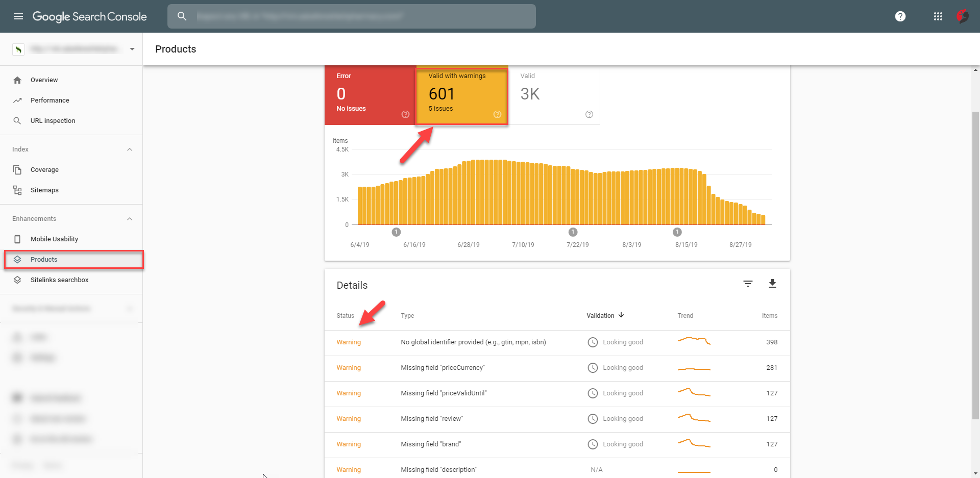Click help icon on Error card
The height and width of the screenshot is (478, 980).
(x=405, y=114)
